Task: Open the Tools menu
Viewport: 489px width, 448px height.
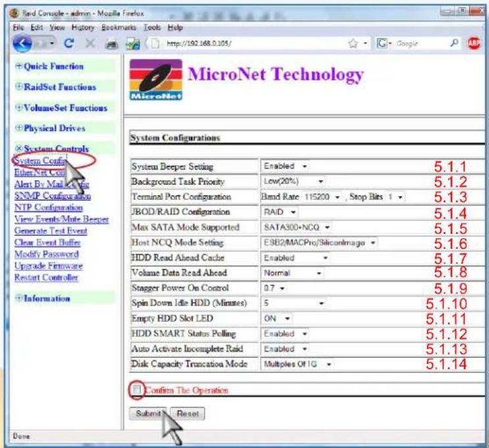Action: (152, 28)
